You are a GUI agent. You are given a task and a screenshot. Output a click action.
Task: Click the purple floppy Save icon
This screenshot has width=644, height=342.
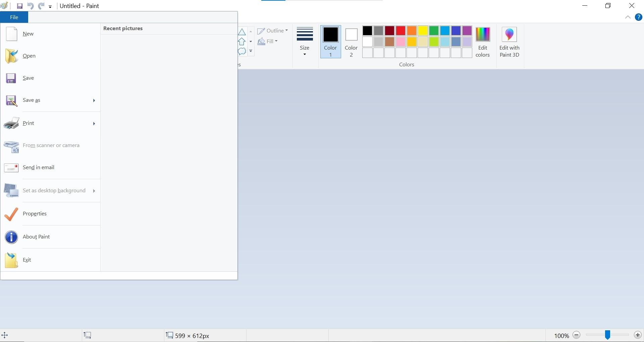pos(11,78)
